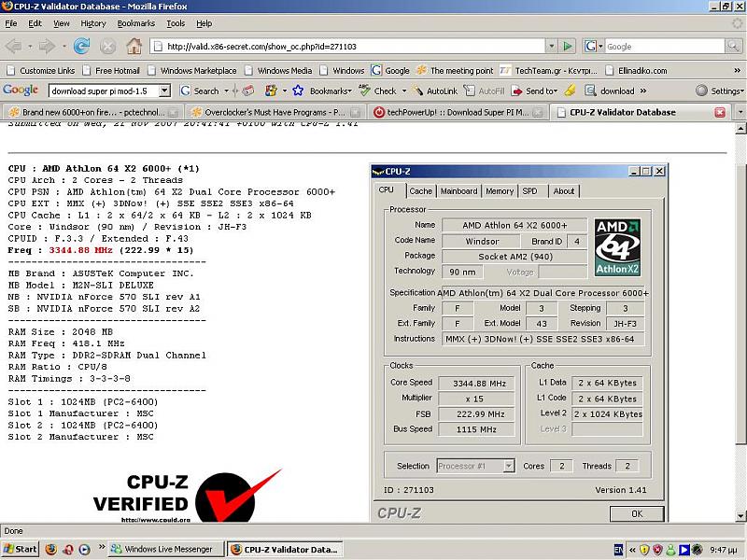Open the Elinadko.com bookmark
The image size is (747, 560).
click(x=636, y=71)
